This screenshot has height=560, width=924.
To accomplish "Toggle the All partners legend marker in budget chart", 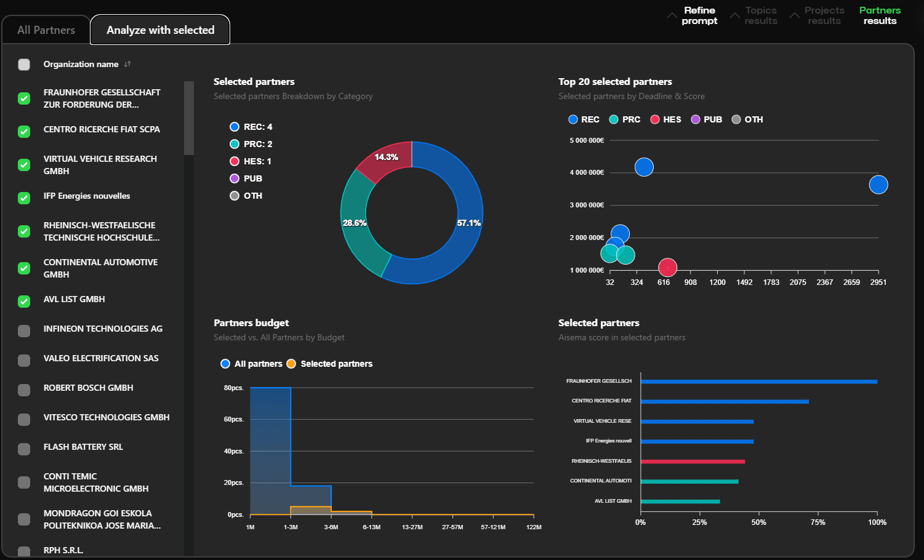I will 225,364.
